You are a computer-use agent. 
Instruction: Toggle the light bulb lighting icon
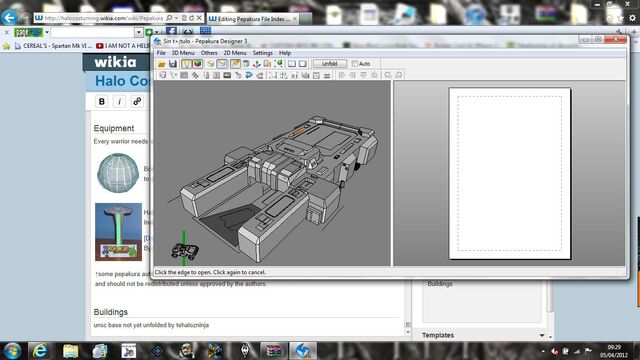[186, 64]
